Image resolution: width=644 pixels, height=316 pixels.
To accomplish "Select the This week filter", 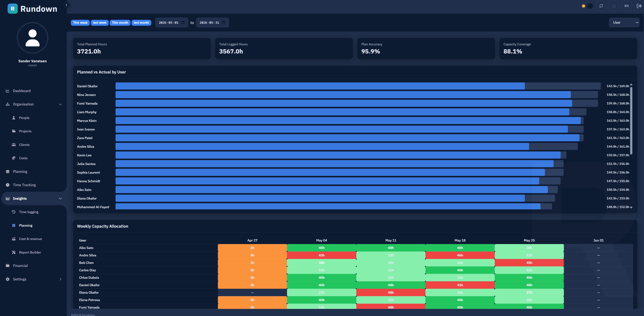I will click(80, 23).
